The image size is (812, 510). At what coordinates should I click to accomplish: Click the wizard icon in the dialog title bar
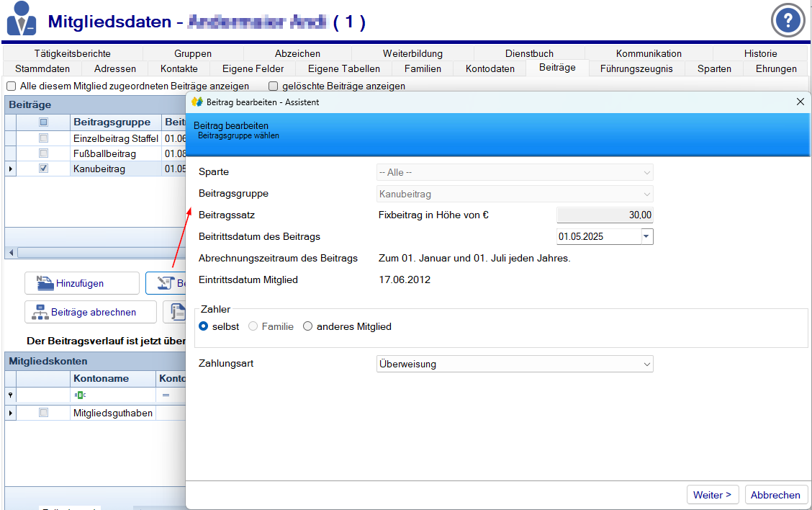[197, 102]
